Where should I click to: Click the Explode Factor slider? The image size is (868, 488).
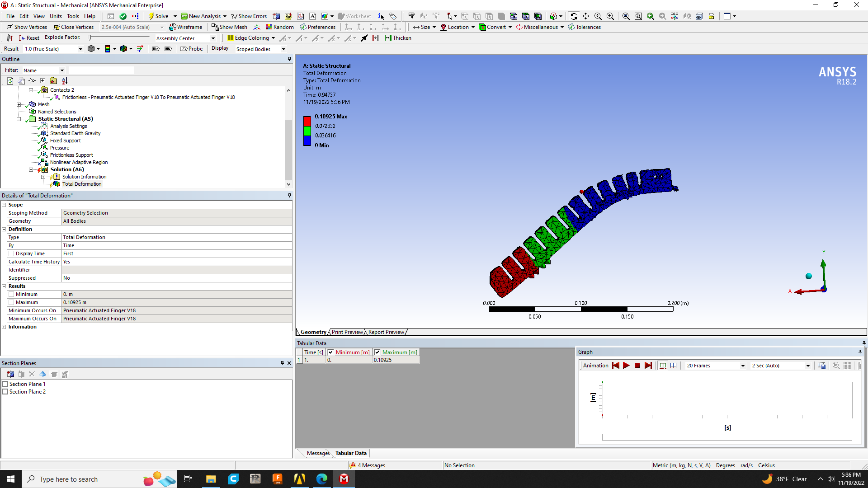tap(120, 38)
